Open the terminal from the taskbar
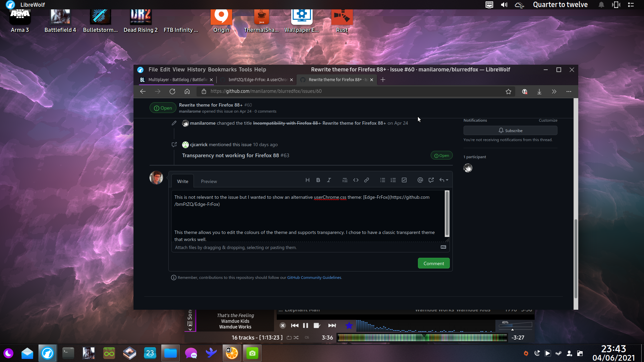Screen dimensions: 644x362 coord(68,353)
